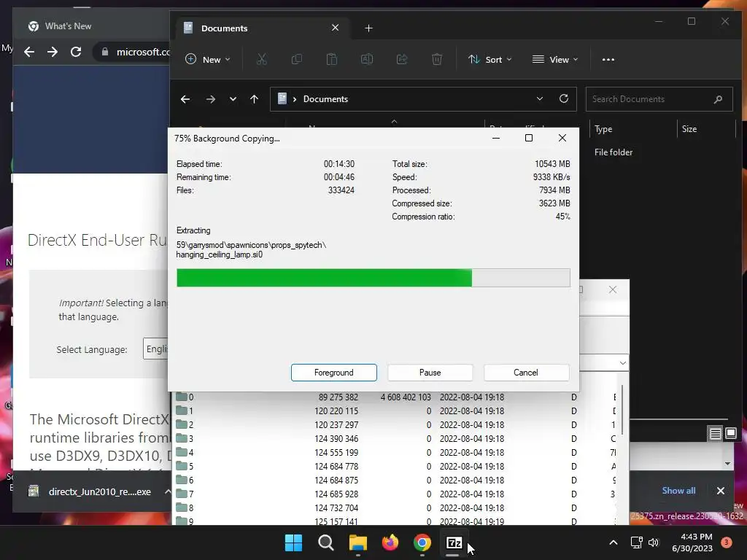Image resolution: width=747 pixels, height=560 pixels.
Task: Open Select Language dropdown on DirectX page
Action: pos(156,349)
